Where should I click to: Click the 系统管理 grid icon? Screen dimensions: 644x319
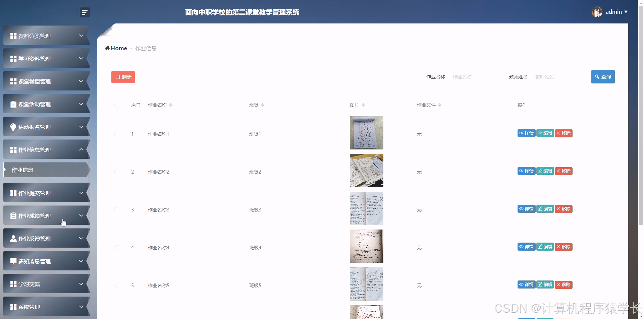(13, 307)
